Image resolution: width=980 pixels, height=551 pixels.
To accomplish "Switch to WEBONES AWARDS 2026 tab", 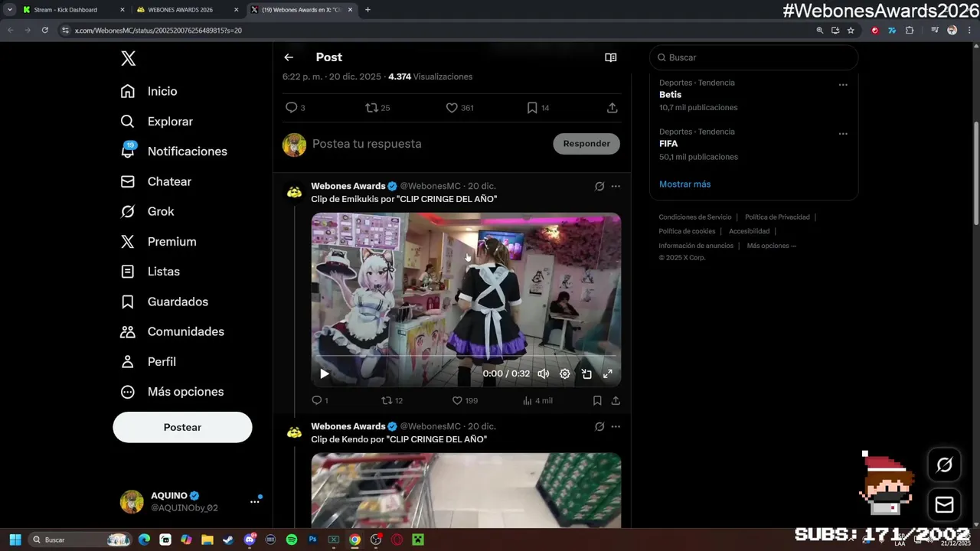I will pos(188,10).
